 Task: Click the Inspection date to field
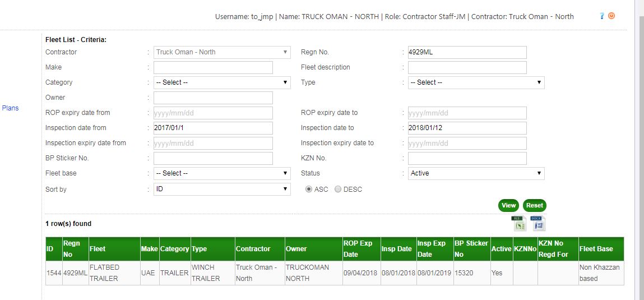(467, 128)
